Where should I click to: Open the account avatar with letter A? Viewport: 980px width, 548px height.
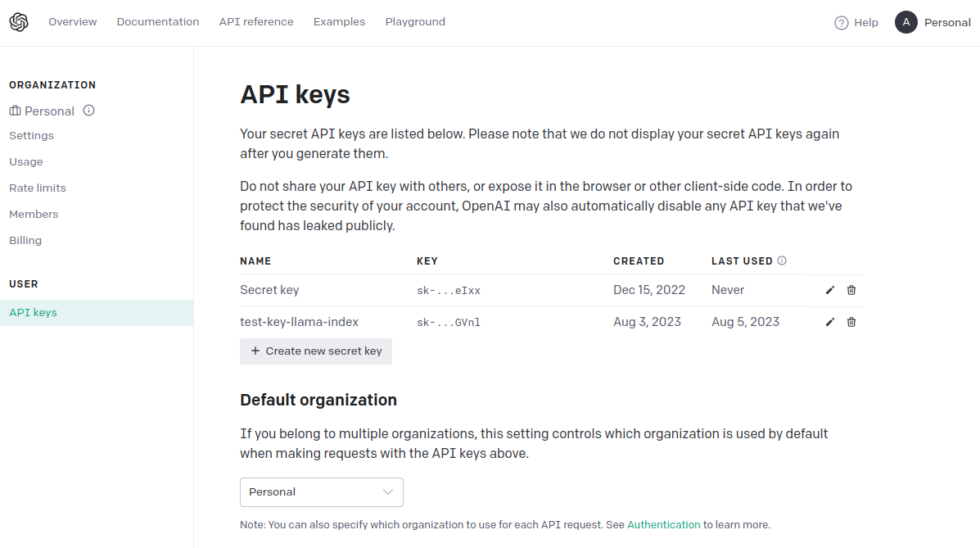(905, 22)
